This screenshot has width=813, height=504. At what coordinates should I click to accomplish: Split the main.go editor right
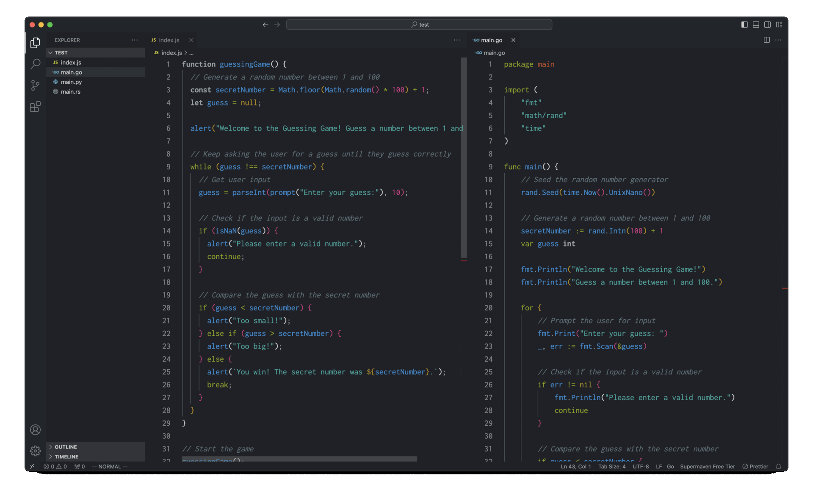coord(767,40)
